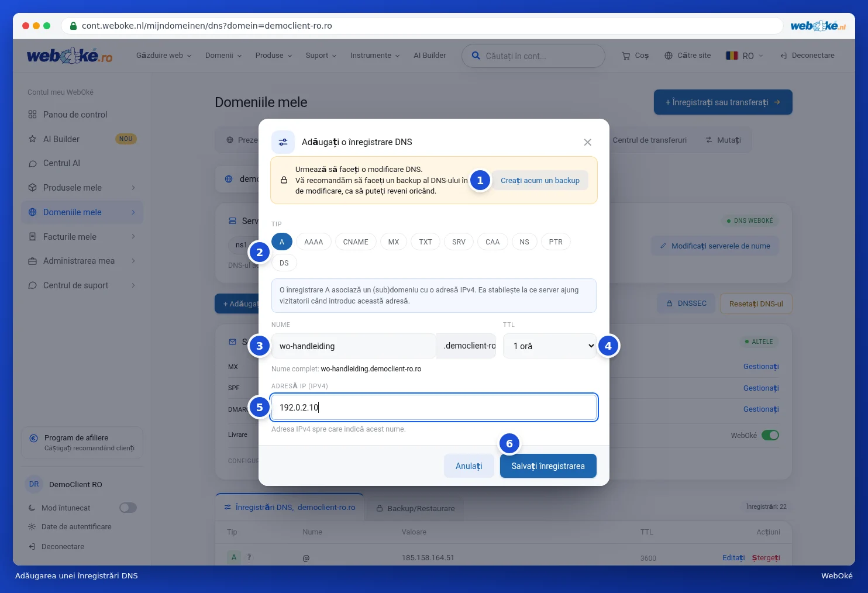Click the AI Builder star icon in the sidebar
Viewport: 868px width, 593px height.
pos(33,139)
